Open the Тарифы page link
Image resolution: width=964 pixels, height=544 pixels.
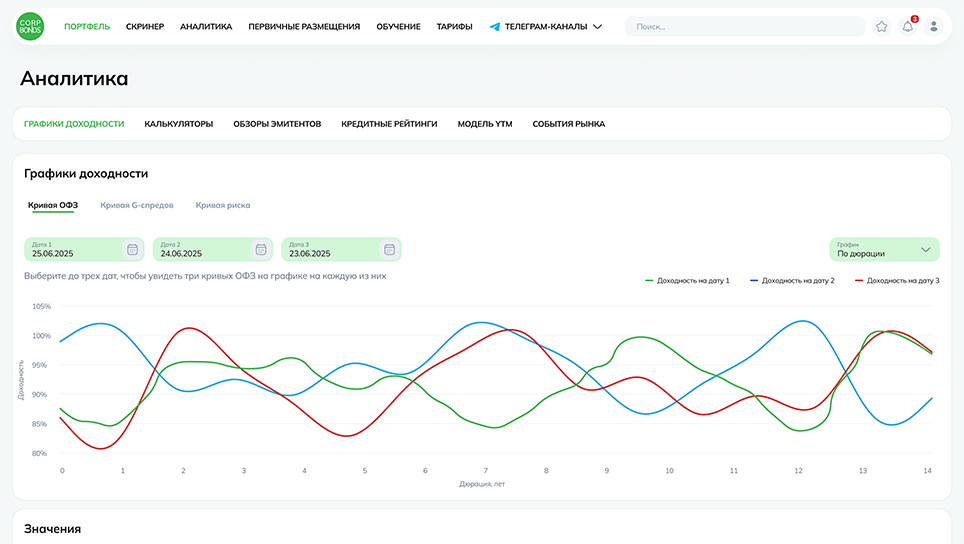[x=455, y=27]
